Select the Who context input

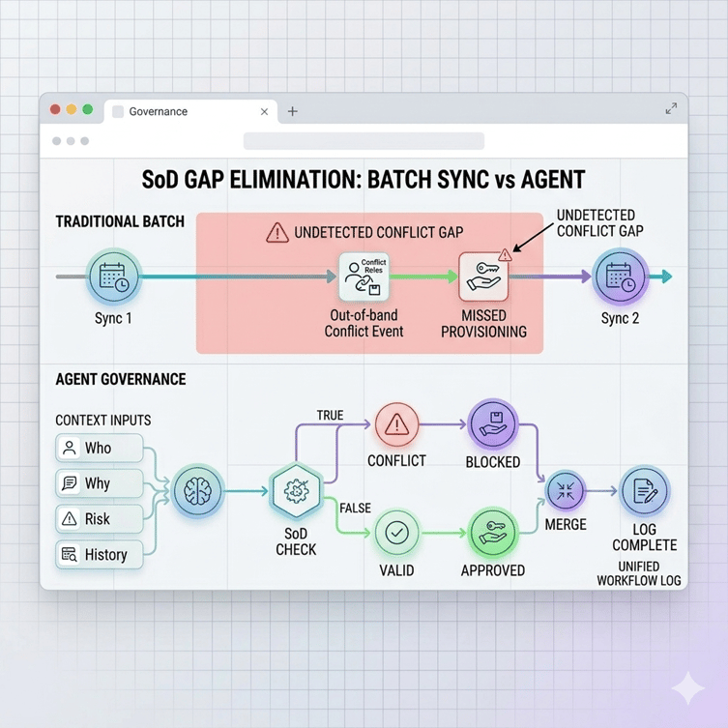(100, 448)
